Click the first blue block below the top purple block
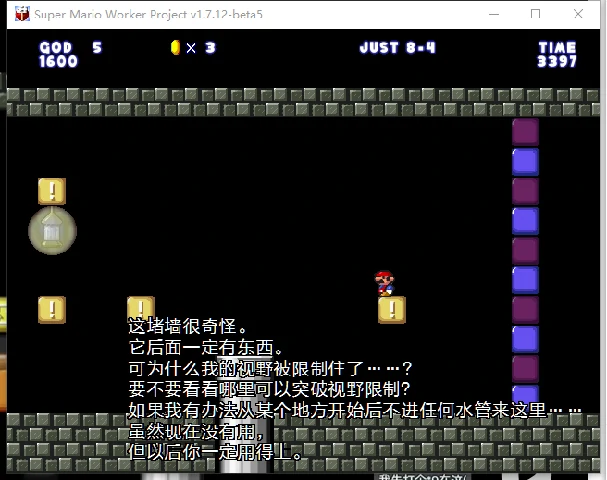 [x=525, y=162]
